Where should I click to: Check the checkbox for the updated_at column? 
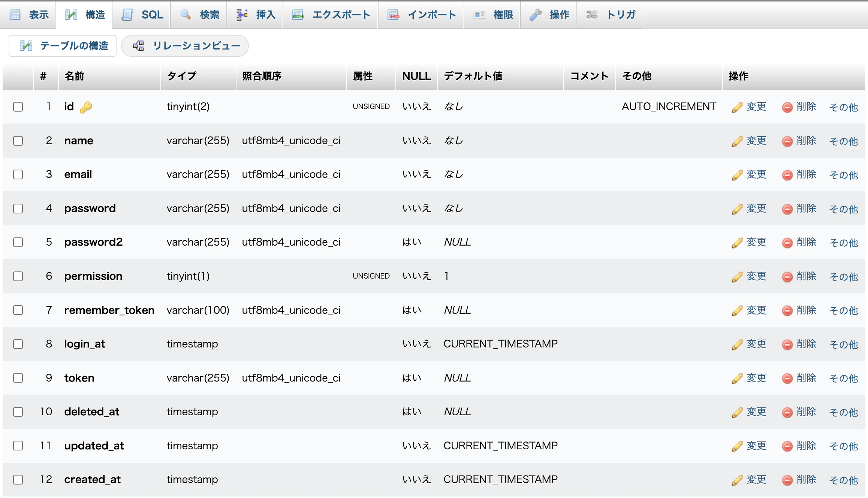[x=18, y=446]
